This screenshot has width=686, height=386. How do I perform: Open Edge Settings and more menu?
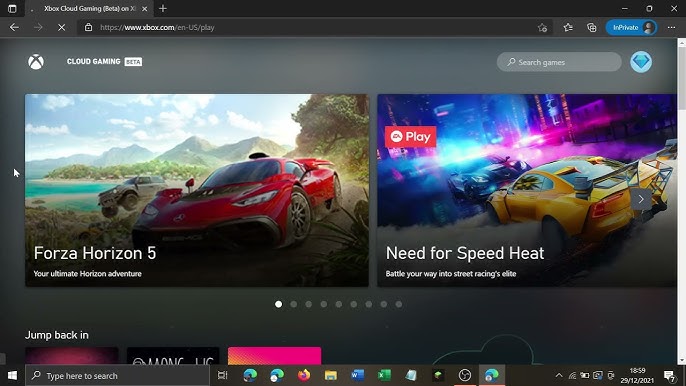coord(671,27)
